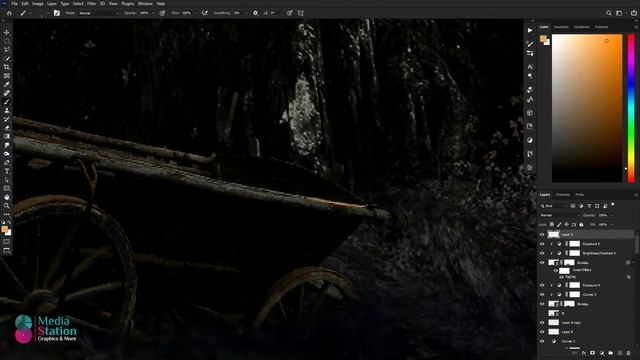Hide the Layer 9 copy layer
This screenshot has width=640, height=360.
(x=542, y=322)
